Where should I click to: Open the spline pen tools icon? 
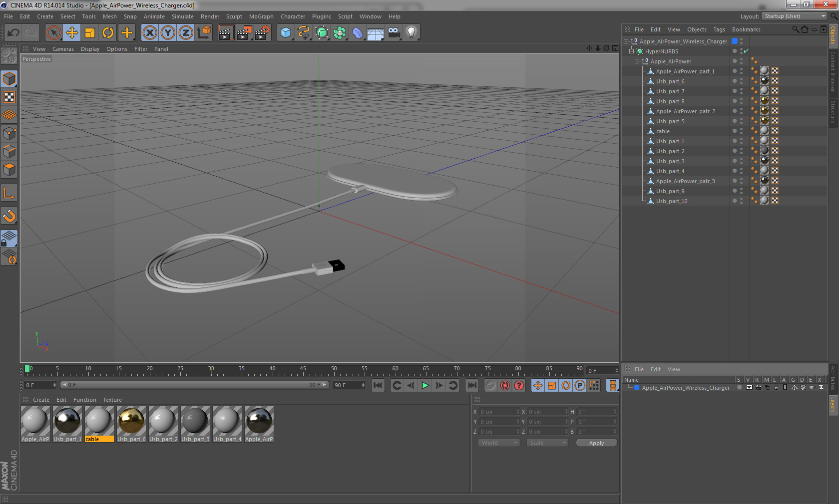[304, 33]
